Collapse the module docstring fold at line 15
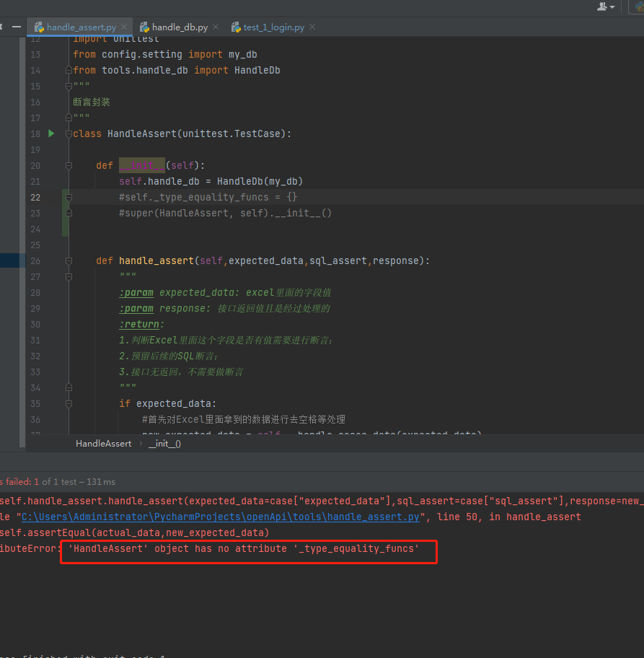The width and height of the screenshot is (644, 658). 69,86
